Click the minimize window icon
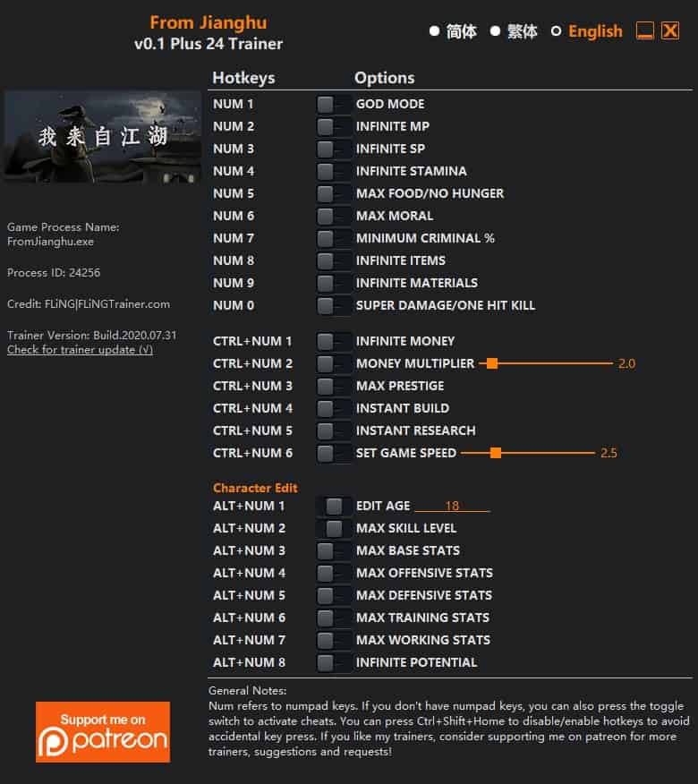The image size is (698, 784). tap(644, 30)
